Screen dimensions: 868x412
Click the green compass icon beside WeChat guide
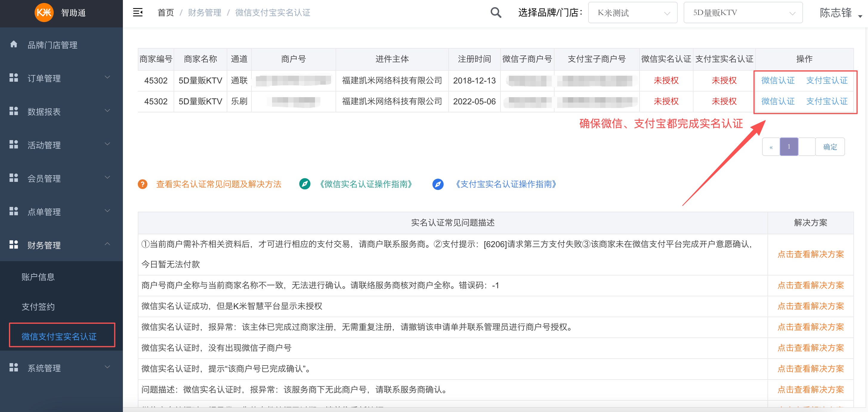(305, 184)
